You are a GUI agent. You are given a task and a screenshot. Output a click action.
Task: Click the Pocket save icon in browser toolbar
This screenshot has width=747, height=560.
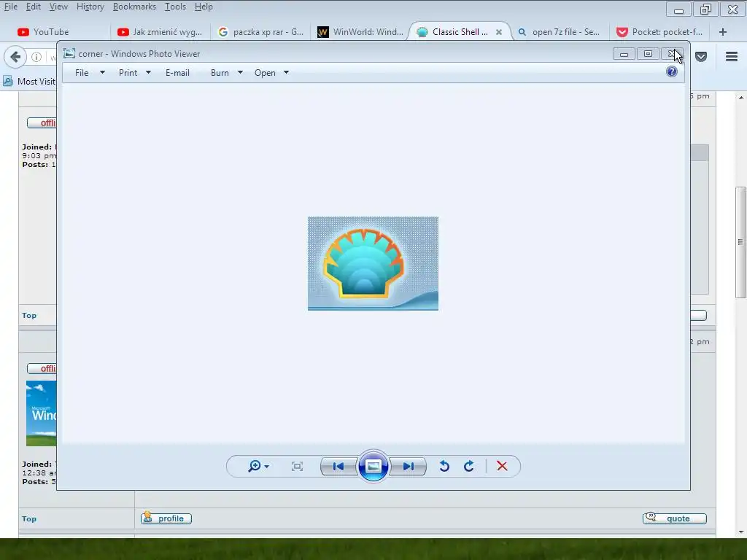(x=701, y=57)
